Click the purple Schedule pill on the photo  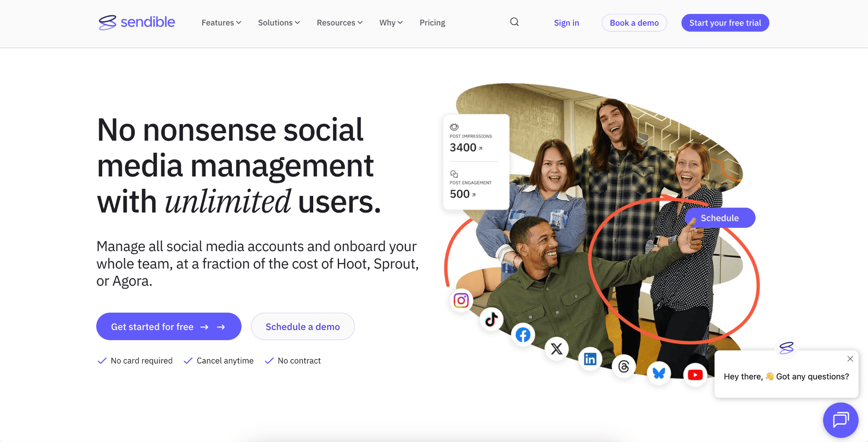[x=720, y=218]
